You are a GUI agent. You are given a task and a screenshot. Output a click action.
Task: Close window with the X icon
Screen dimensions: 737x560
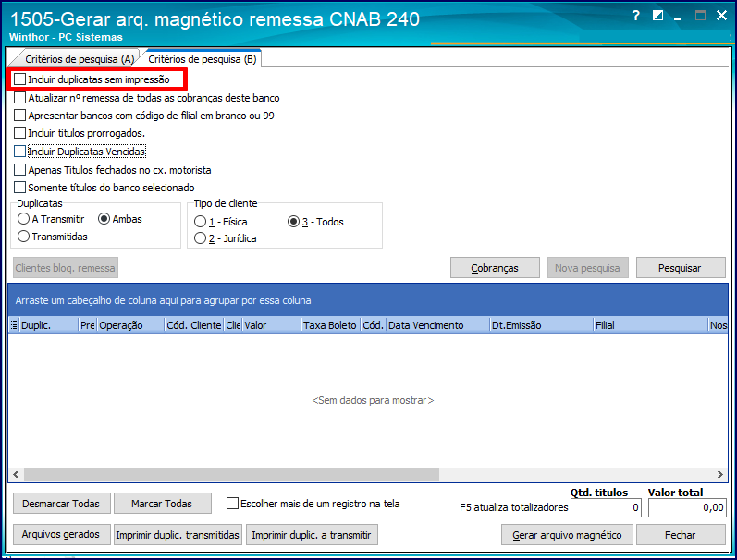tap(721, 16)
